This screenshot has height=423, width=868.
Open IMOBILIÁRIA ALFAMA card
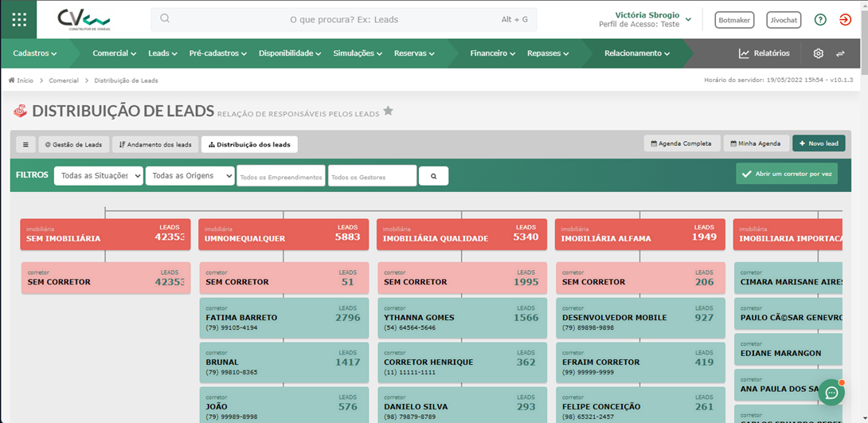pyautogui.click(x=640, y=234)
